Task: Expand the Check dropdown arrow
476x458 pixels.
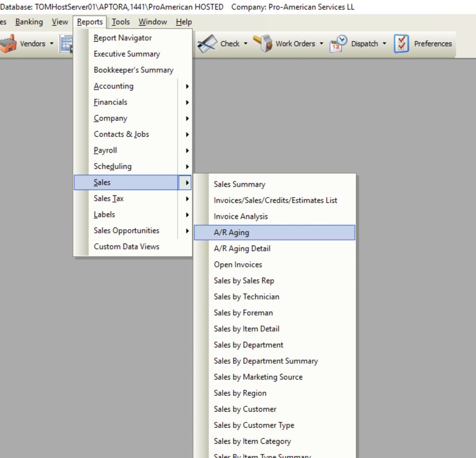Action: point(246,44)
